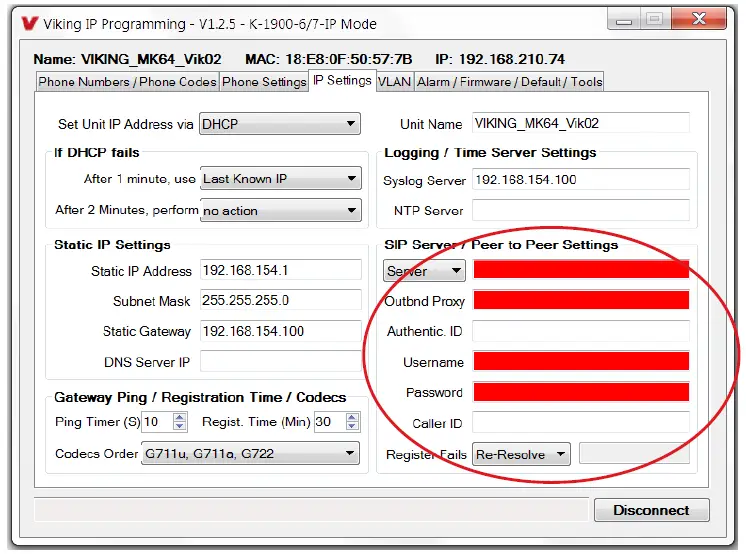Image resolution: width=746 pixels, height=554 pixels.
Task: Click the SIP Password field
Action: 581,392
